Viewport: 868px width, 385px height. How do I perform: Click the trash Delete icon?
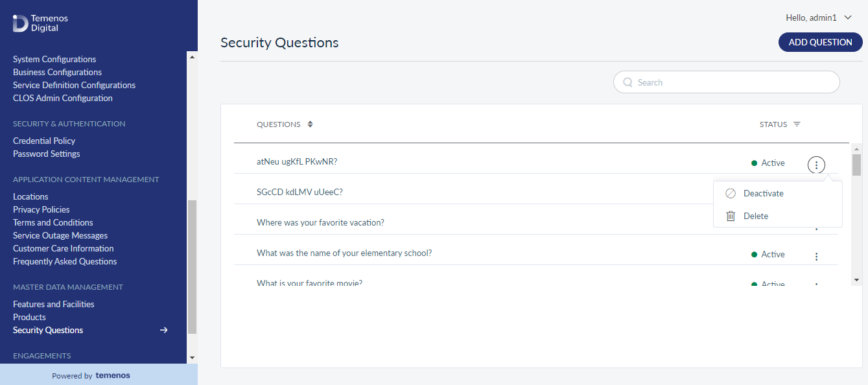click(x=731, y=216)
